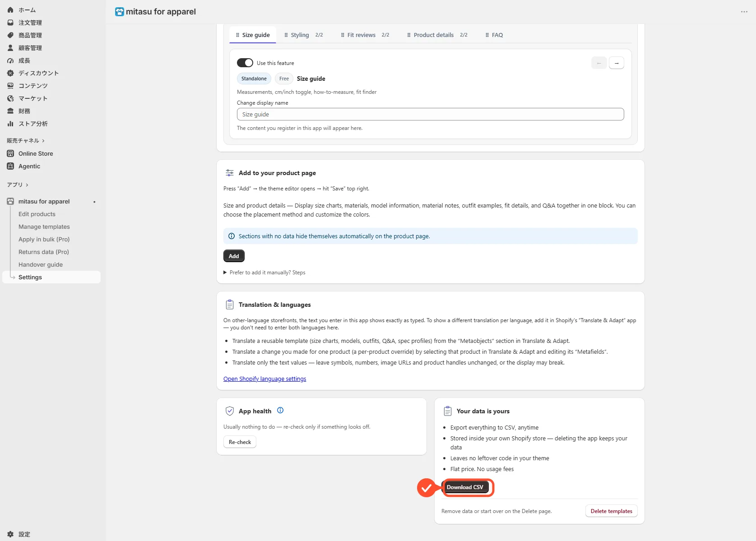Open Shopify language settings link

click(x=264, y=379)
